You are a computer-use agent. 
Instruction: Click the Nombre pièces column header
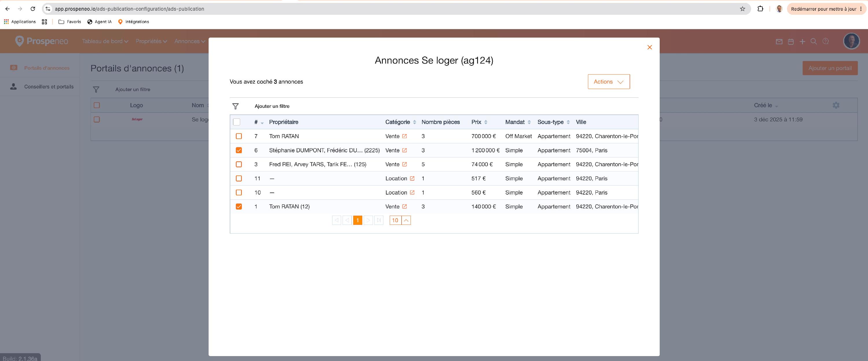pyautogui.click(x=440, y=122)
